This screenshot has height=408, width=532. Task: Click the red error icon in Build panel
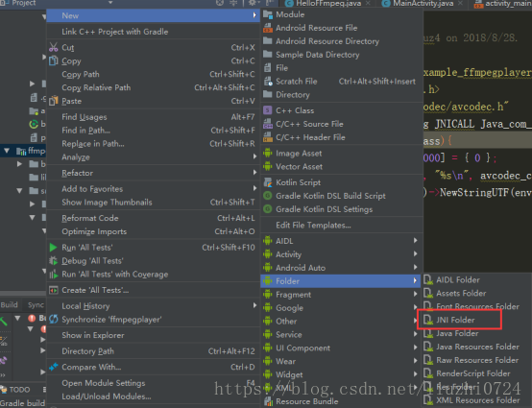(x=32, y=318)
